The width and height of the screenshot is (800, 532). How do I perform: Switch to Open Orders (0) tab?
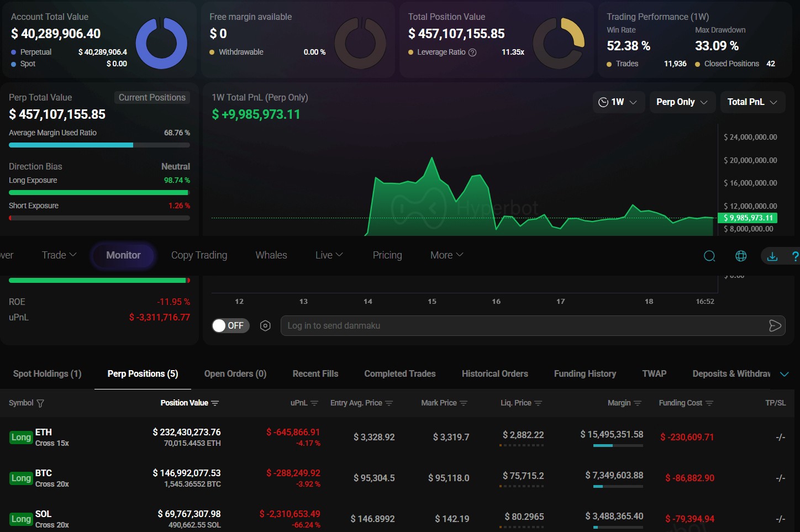pos(235,374)
